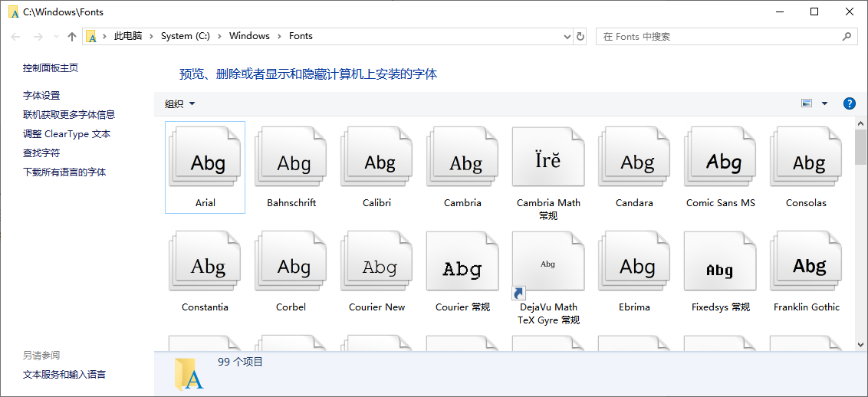Click the Fonts folder icon in details pane

(x=189, y=374)
